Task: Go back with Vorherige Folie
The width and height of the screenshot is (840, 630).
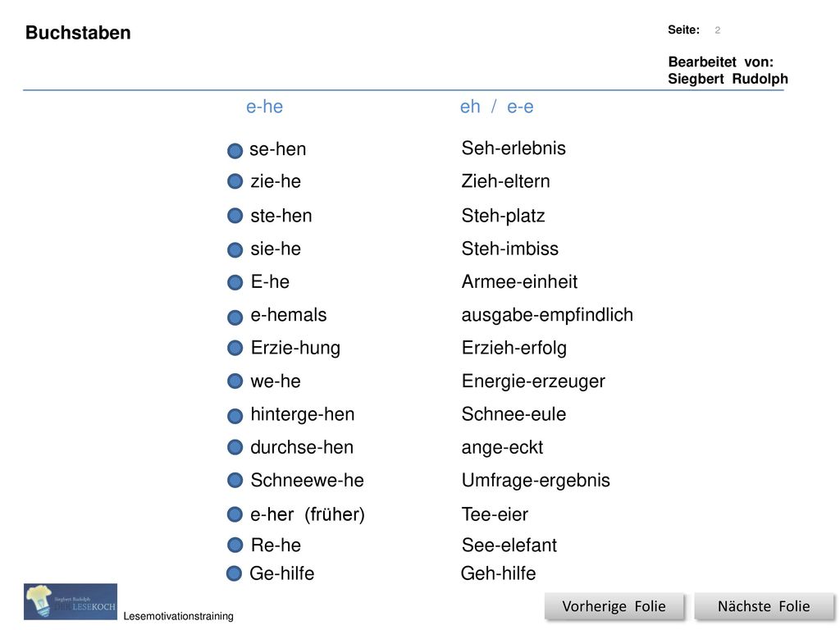Action: pyautogui.click(x=614, y=606)
